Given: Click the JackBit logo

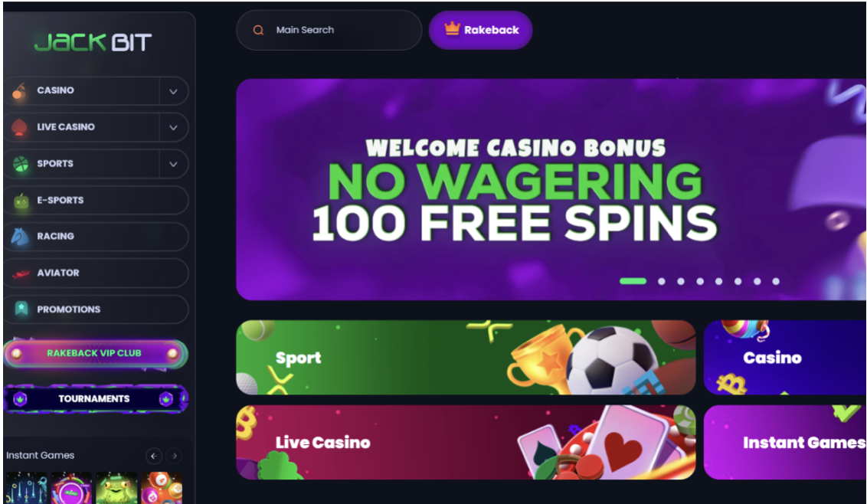Looking at the screenshot, I should 93,42.
